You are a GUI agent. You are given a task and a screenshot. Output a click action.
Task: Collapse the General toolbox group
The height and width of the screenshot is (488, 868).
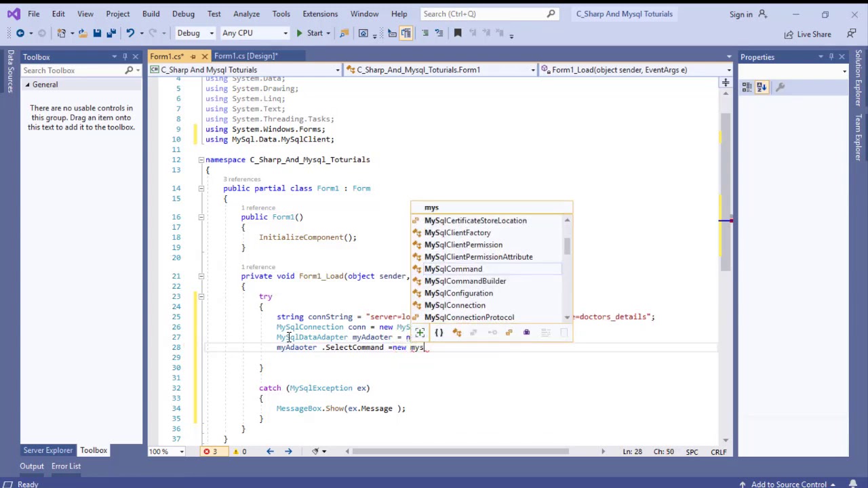click(28, 85)
